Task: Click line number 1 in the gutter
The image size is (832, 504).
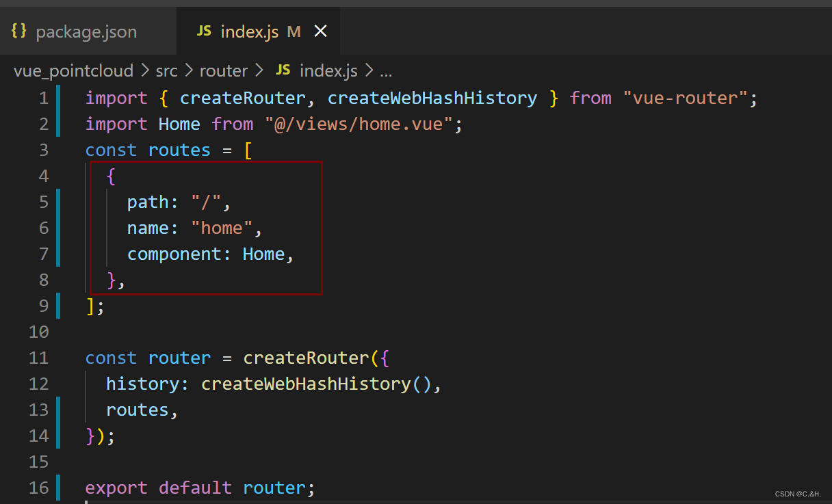Action: click(x=44, y=98)
